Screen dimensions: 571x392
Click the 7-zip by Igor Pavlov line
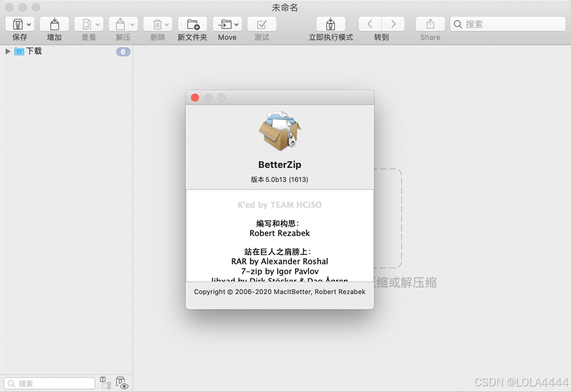coord(280,271)
